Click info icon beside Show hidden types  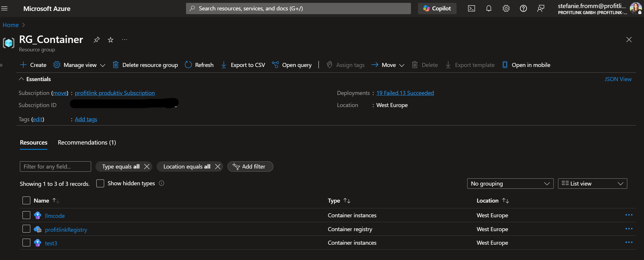pos(162,183)
